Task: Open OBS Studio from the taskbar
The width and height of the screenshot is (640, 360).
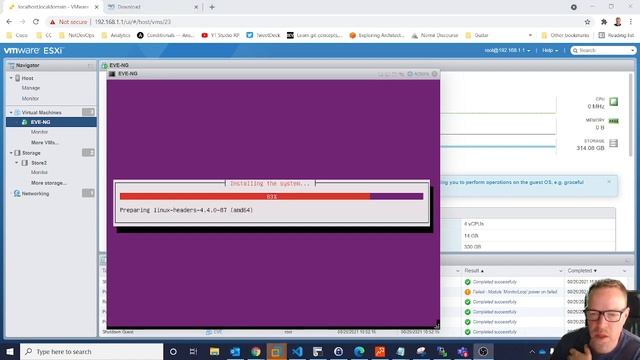Action: tap(483, 351)
